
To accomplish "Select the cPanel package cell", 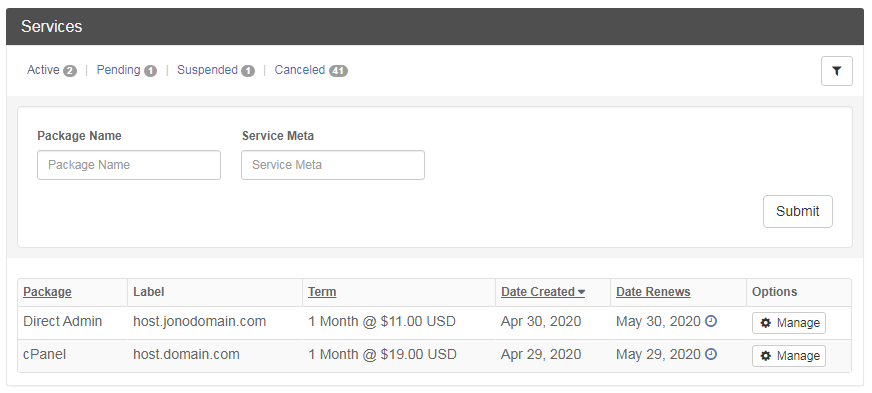I will (x=44, y=355).
